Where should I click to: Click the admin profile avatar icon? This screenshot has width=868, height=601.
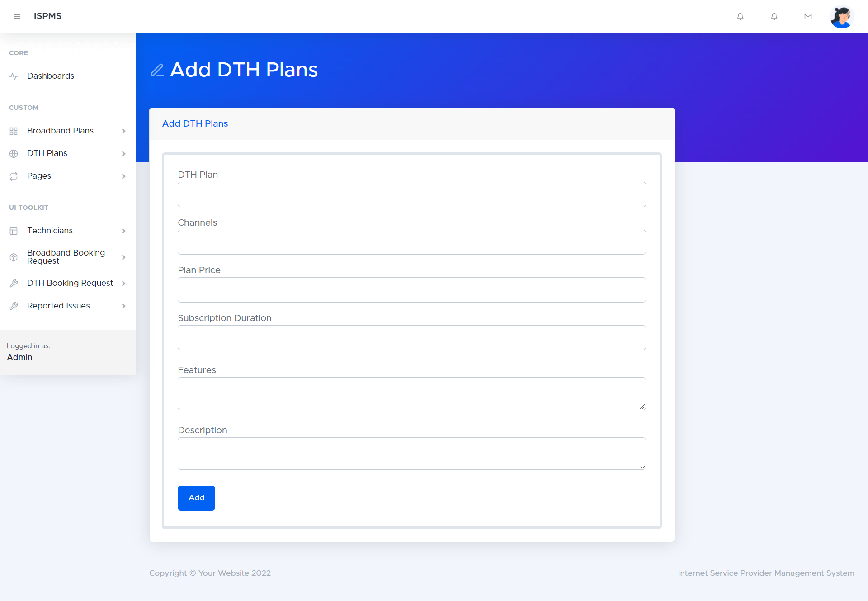pyautogui.click(x=842, y=16)
